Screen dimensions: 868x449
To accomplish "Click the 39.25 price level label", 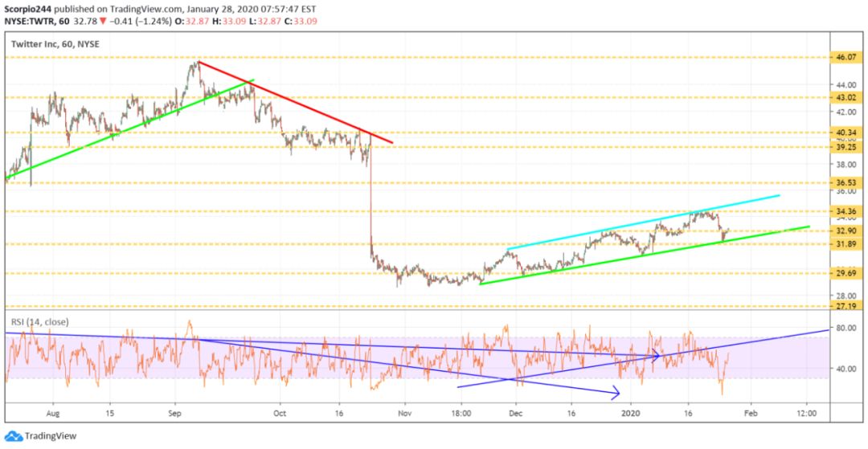I will tap(845, 147).
